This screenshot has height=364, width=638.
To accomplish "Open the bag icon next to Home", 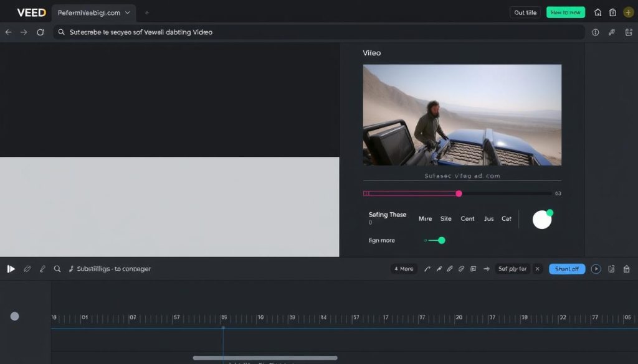I will tap(611, 12).
